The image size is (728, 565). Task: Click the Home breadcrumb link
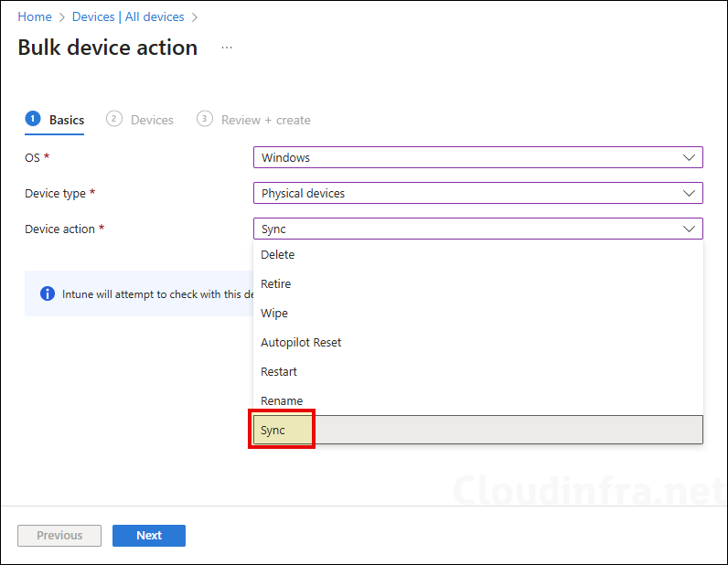coord(35,16)
